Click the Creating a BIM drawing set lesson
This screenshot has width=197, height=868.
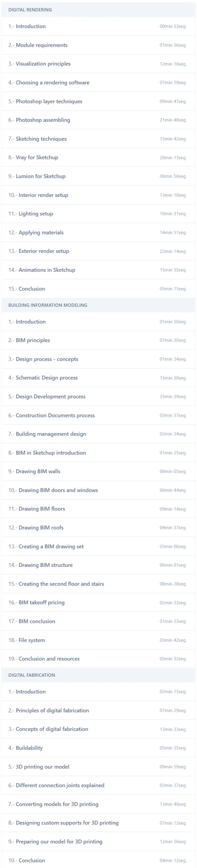(x=98, y=547)
